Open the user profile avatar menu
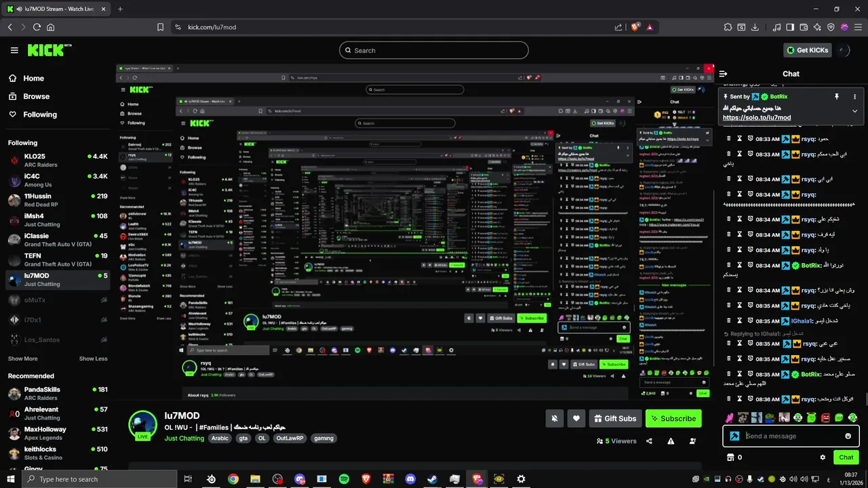This screenshot has height=488, width=868. [x=844, y=50]
